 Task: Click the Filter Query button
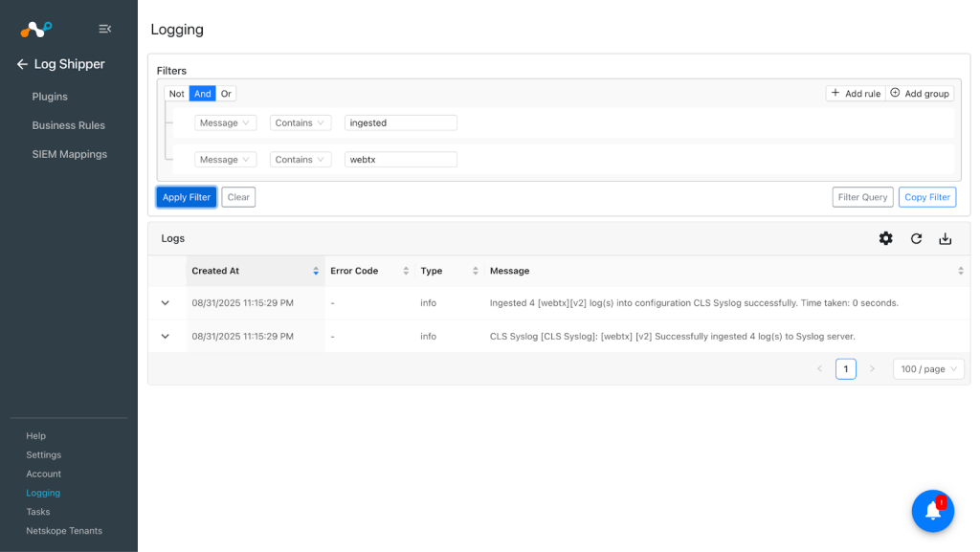862,197
